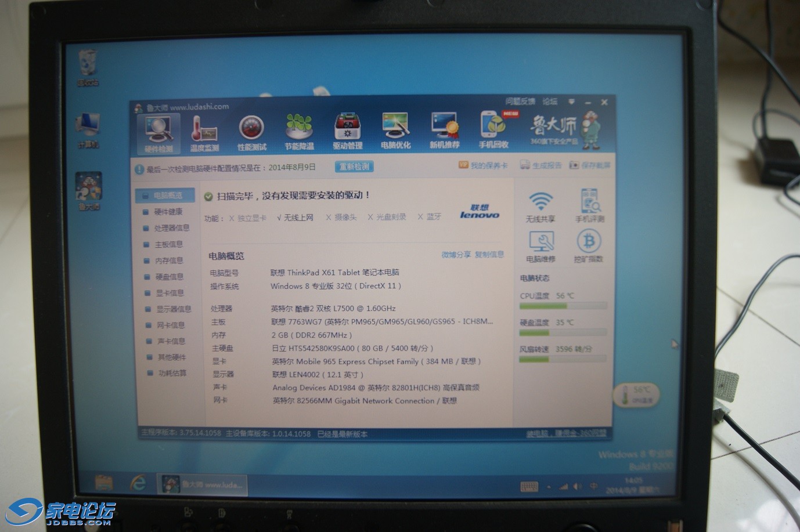Launch Internet Explorer from the taskbar
Image resolution: width=800 pixels, height=532 pixels.
tap(138, 483)
